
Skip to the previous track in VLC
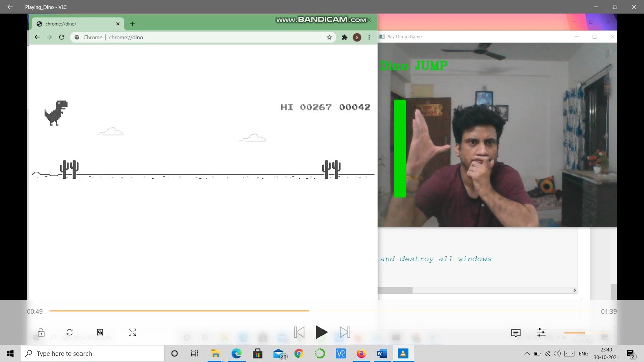coord(299,332)
